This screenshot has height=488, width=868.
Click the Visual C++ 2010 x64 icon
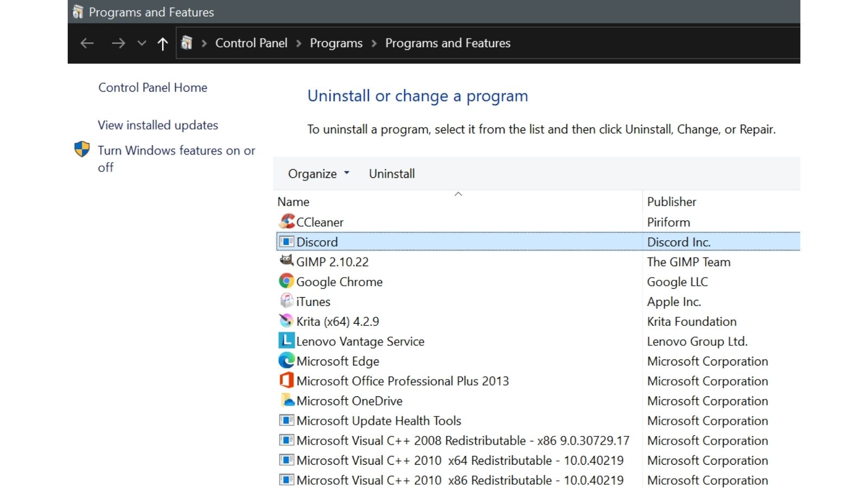pyautogui.click(x=286, y=460)
